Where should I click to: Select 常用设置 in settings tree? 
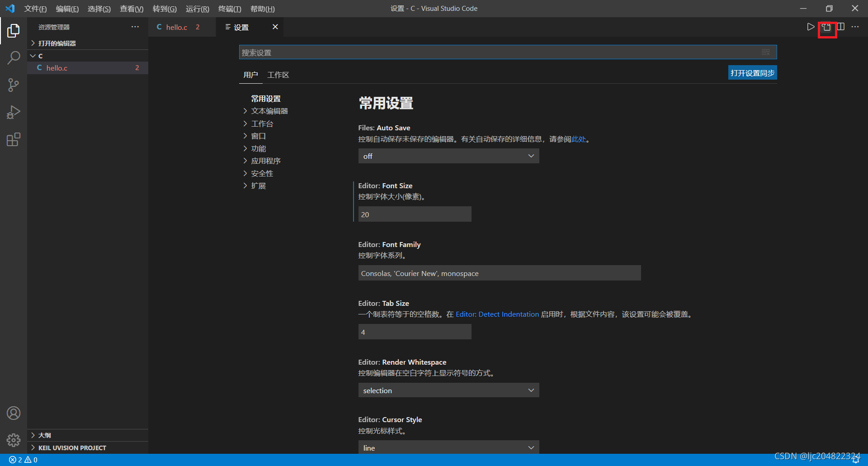(x=266, y=99)
